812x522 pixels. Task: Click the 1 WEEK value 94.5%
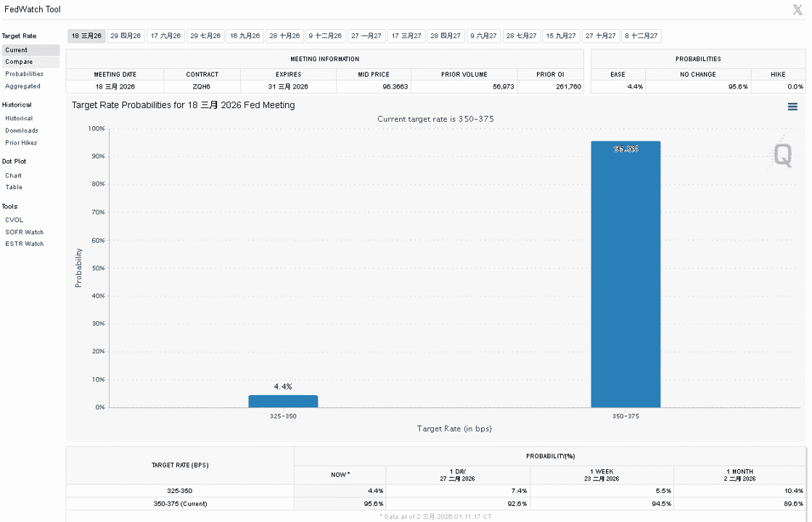click(x=661, y=504)
